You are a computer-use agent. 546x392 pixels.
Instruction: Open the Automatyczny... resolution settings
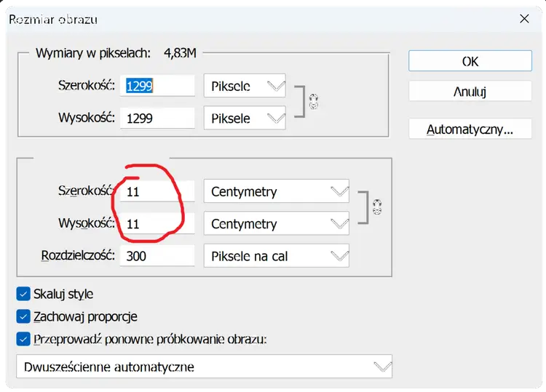point(470,129)
